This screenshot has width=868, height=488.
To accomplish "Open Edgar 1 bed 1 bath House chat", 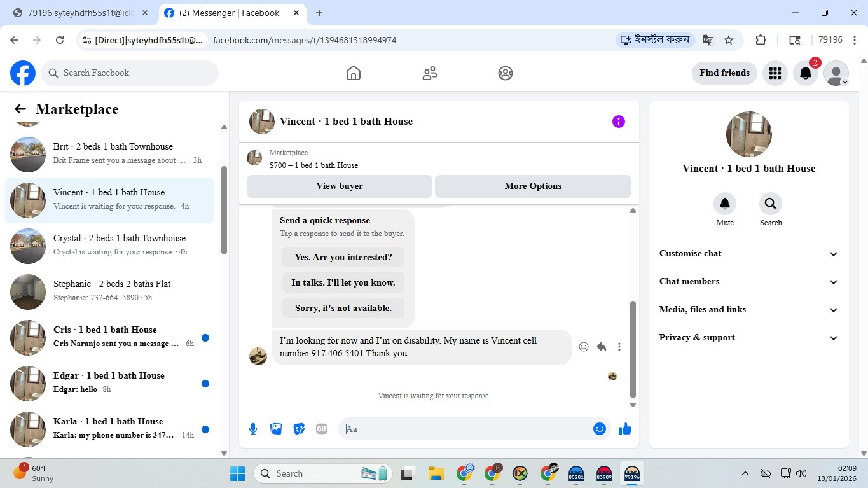I will [x=109, y=384].
